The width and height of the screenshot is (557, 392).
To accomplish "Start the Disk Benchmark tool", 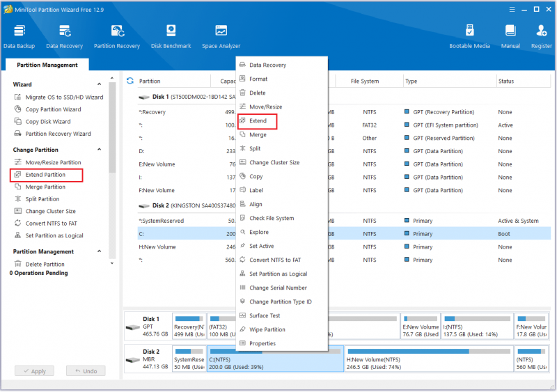I will coord(171,37).
